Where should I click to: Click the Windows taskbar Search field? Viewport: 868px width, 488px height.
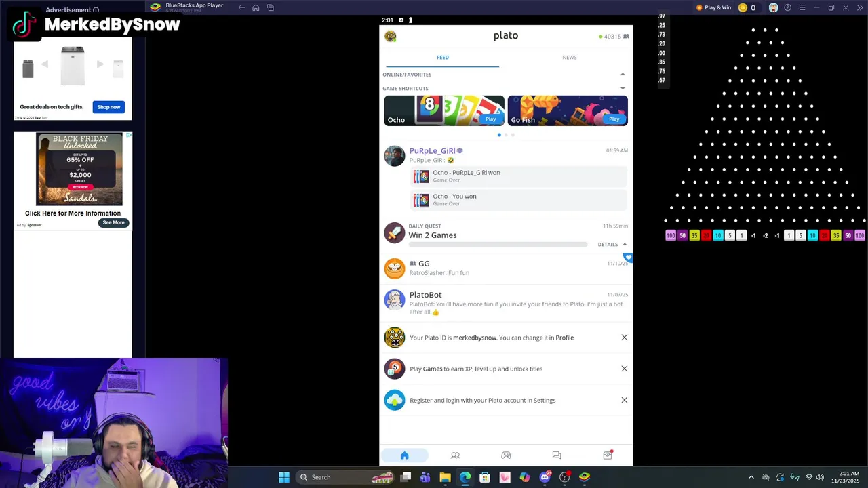pos(344,477)
